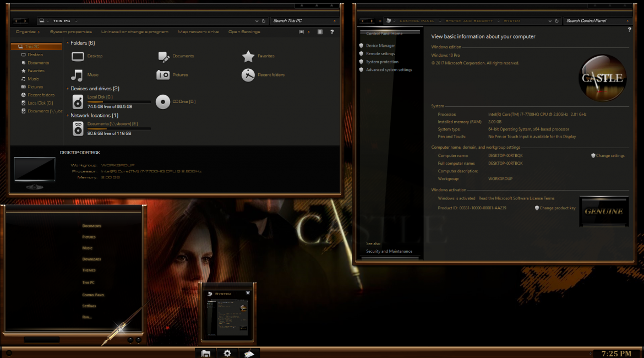Open Downloads from the Start menu
The height and width of the screenshot is (358, 644).
coord(91,259)
